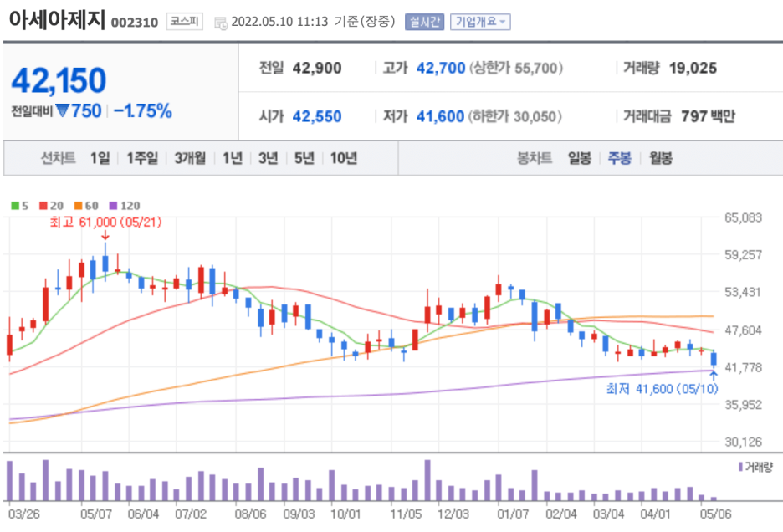Switch to the 일봉 candle chart
783x532 pixels.
point(579,158)
